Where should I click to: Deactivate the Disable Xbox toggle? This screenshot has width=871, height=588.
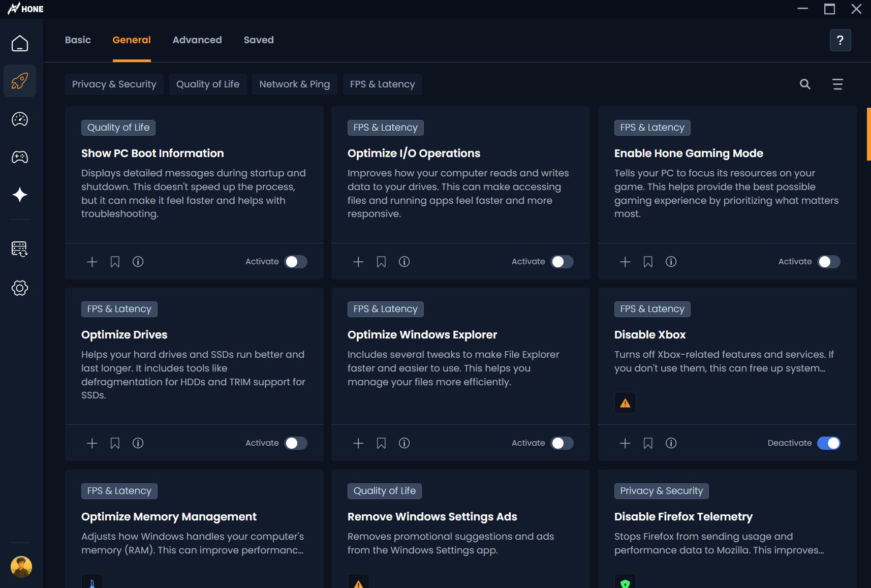pos(829,443)
